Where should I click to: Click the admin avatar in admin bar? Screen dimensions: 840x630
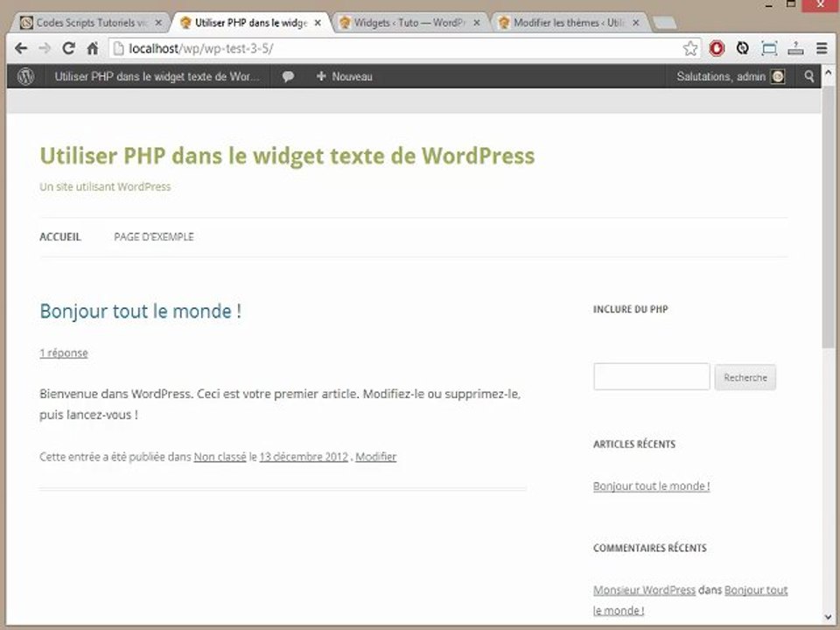[x=778, y=77]
